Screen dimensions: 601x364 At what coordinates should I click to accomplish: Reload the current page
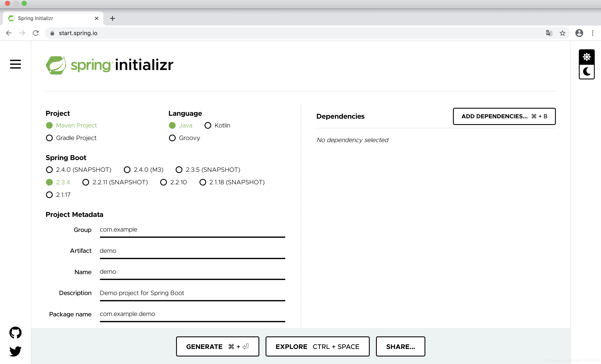36,33
